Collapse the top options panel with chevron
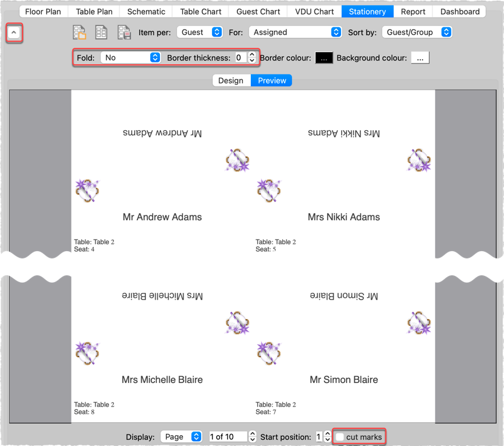 15,33
